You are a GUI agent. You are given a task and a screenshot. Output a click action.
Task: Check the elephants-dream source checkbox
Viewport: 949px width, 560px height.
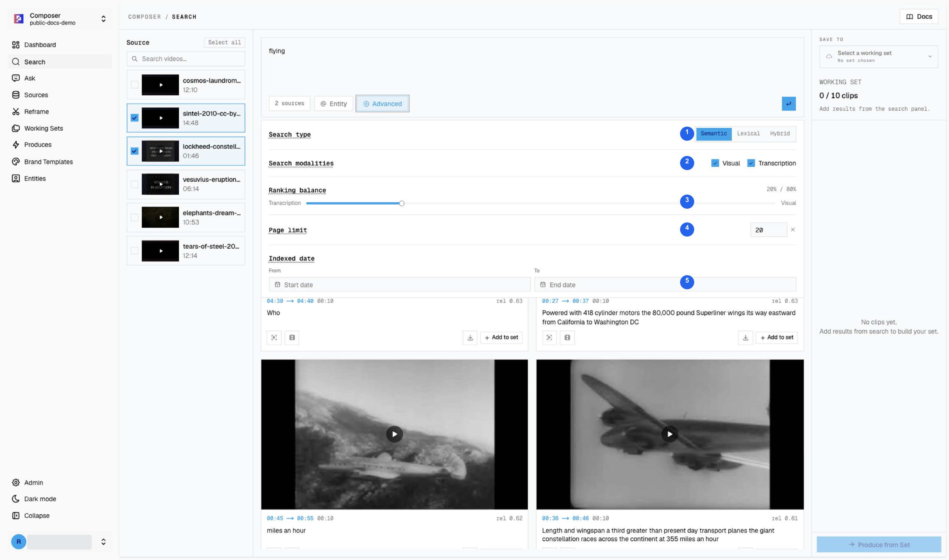pyautogui.click(x=134, y=217)
